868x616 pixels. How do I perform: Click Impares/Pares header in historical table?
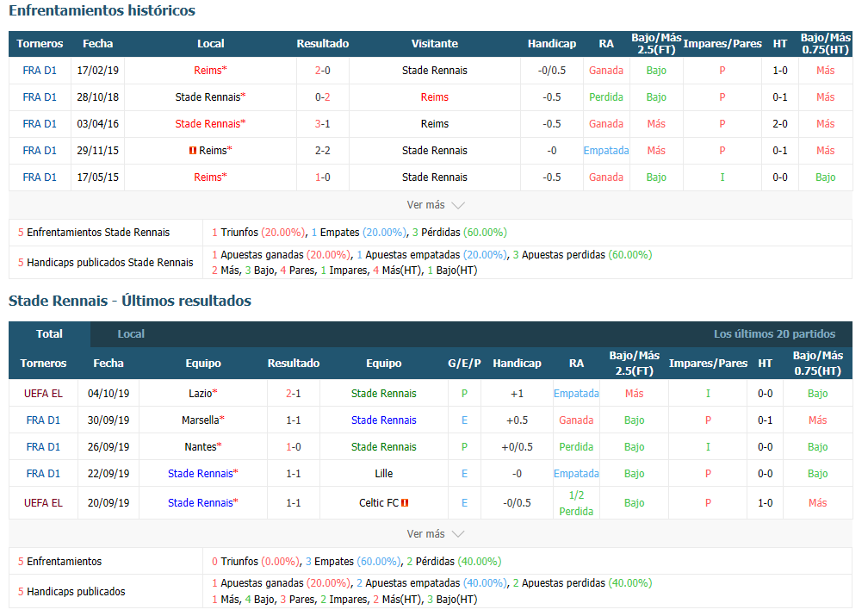point(722,44)
